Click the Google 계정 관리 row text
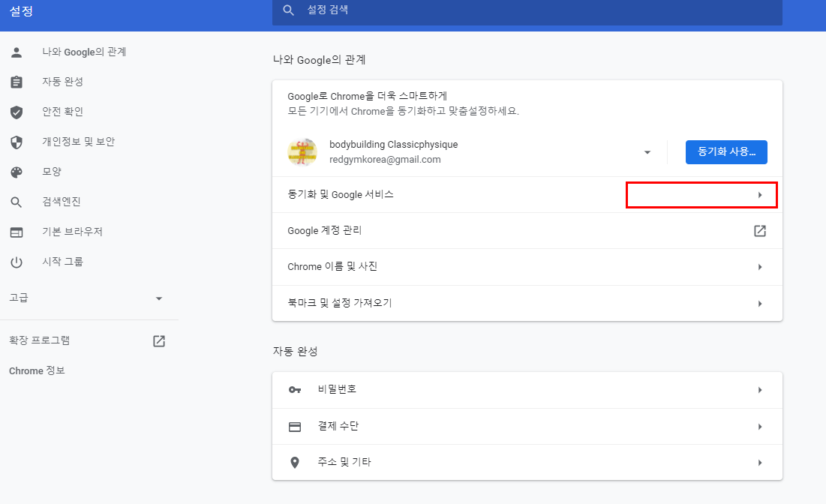The width and height of the screenshot is (826, 504). pyautogui.click(x=325, y=231)
